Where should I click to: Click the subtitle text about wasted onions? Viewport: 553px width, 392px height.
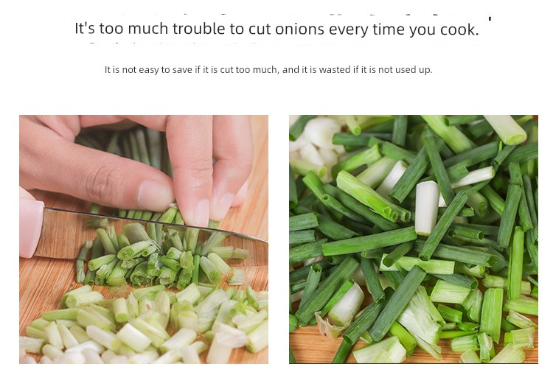268,69
